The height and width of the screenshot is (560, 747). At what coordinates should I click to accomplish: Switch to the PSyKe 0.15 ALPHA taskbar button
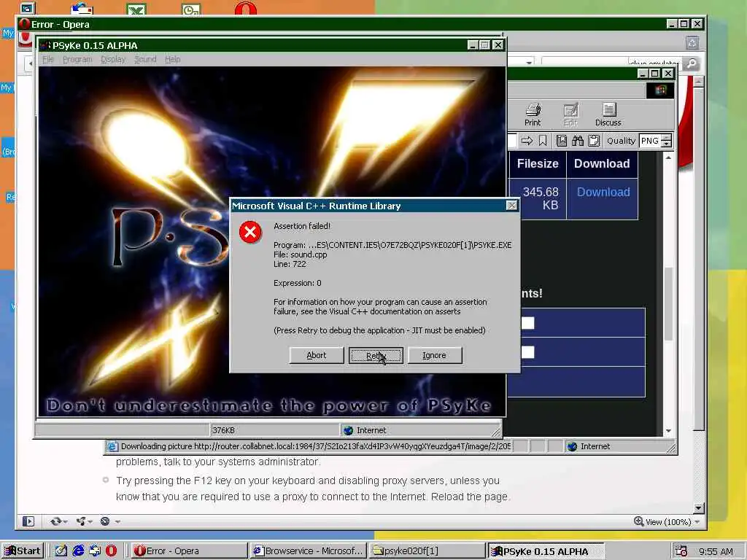coord(546,551)
